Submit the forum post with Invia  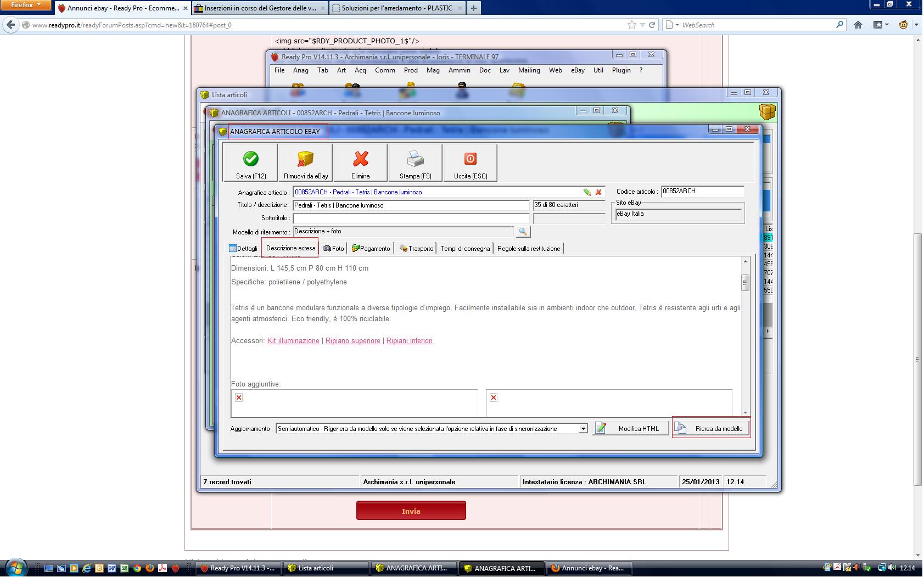[x=411, y=511]
